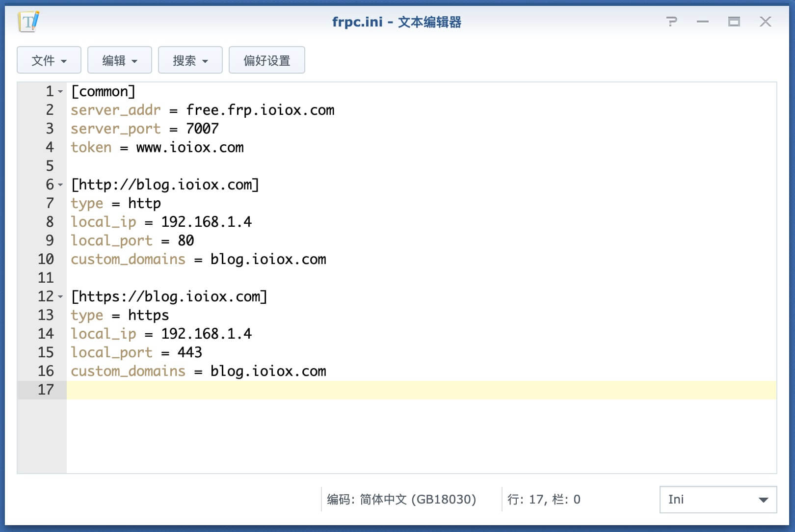
Task: Click the [http://blog.ioiox.com] header text
Action: (165, 185)
